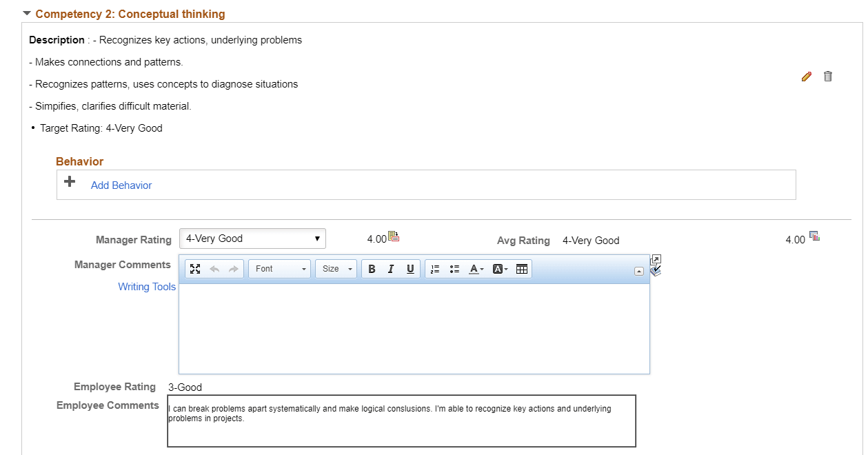Open spell check for manager comments
868x455 pixels.
pyautogui.click(x=655, y=272)
